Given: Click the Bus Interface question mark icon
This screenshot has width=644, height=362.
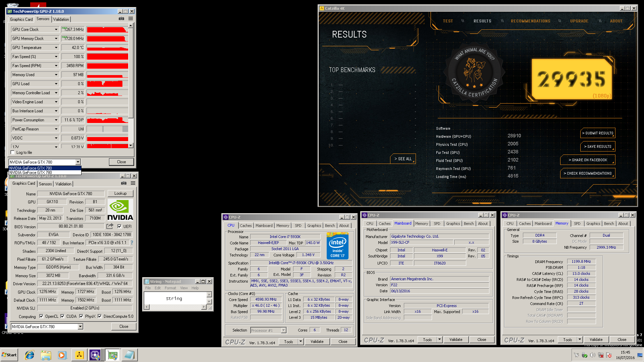Looking at the screenshot, I should click(x=132, y=243).
